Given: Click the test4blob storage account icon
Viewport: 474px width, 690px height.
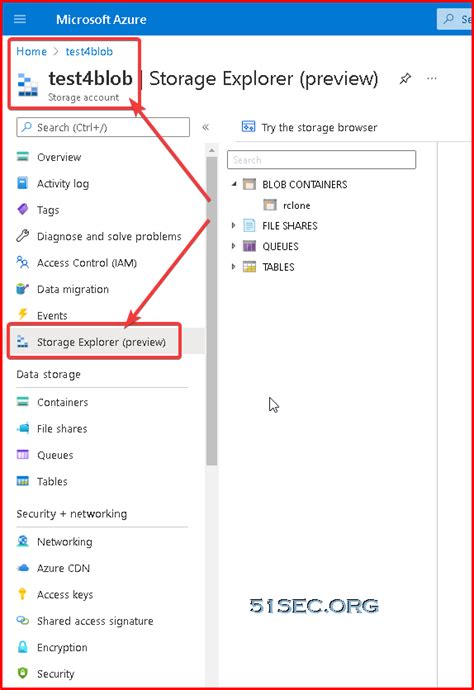Looking at the screenshot, I should (x=28, y=85).
